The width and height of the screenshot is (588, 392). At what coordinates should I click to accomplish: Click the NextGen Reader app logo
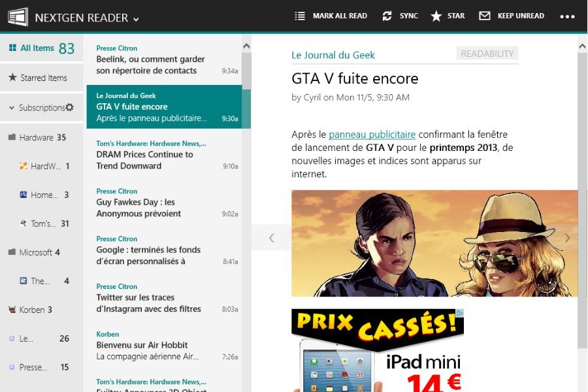click(x=17, y=17)
